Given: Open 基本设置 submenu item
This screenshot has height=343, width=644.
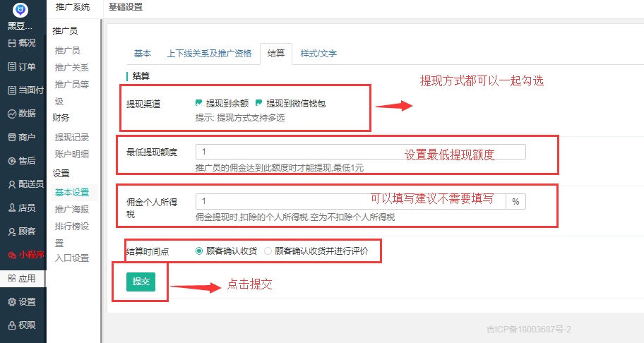Looking at the screenshot, I should click(x=72, y=193).
